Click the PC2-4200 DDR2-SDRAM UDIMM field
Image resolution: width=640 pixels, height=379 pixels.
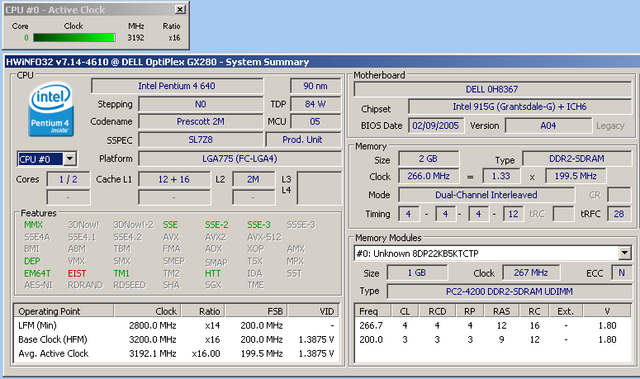509,292
